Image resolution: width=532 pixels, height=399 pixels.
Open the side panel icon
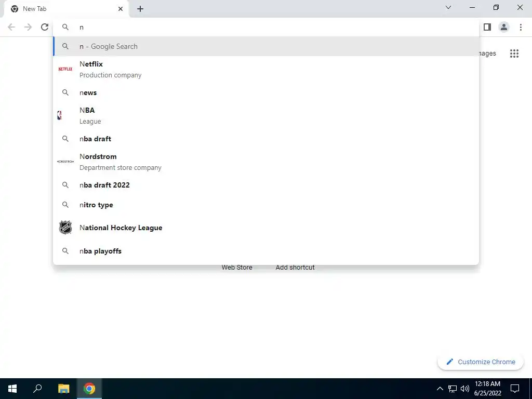click(487, 27)
